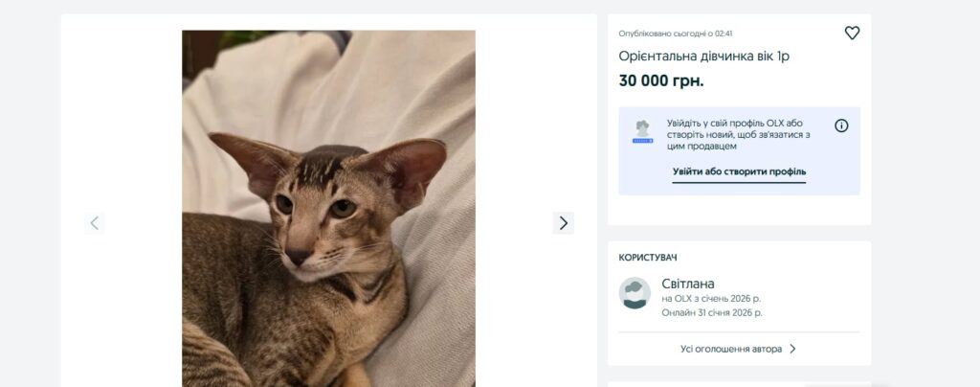Click the seller avatar next to Світлана
The height and width of the screenshot is (387, 980).
[635, 293]
